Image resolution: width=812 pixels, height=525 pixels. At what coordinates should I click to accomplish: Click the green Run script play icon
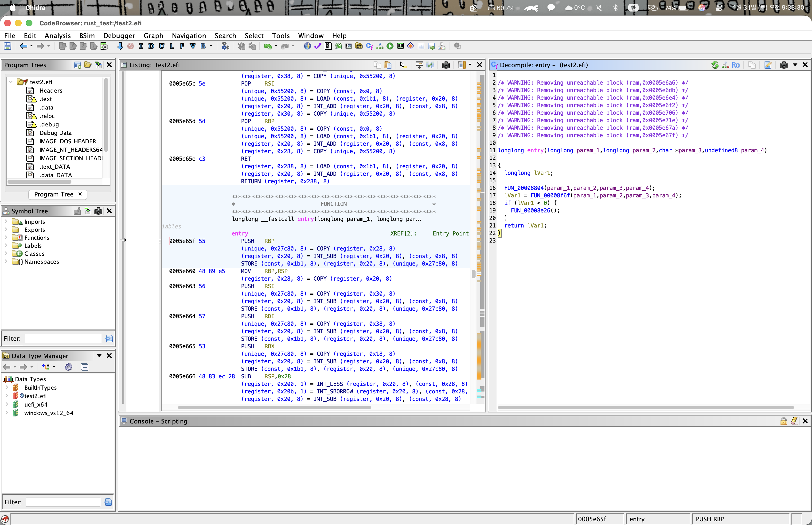tap(390, 46)
